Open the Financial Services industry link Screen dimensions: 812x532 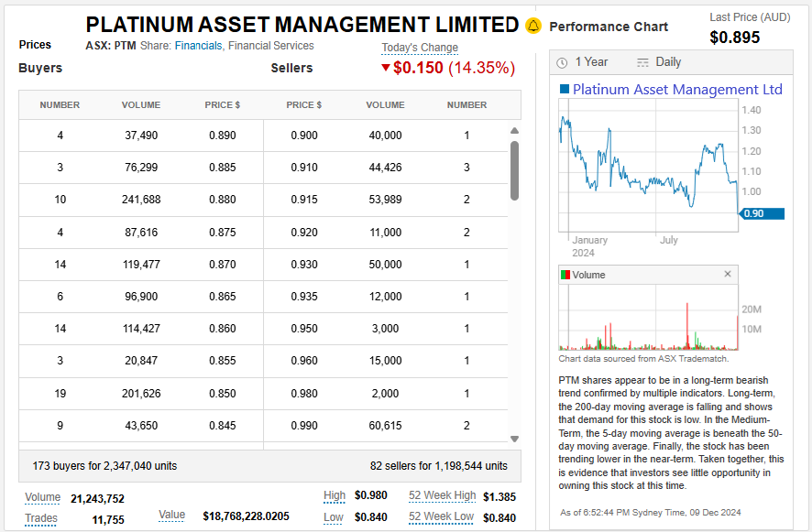coord(270,46)
